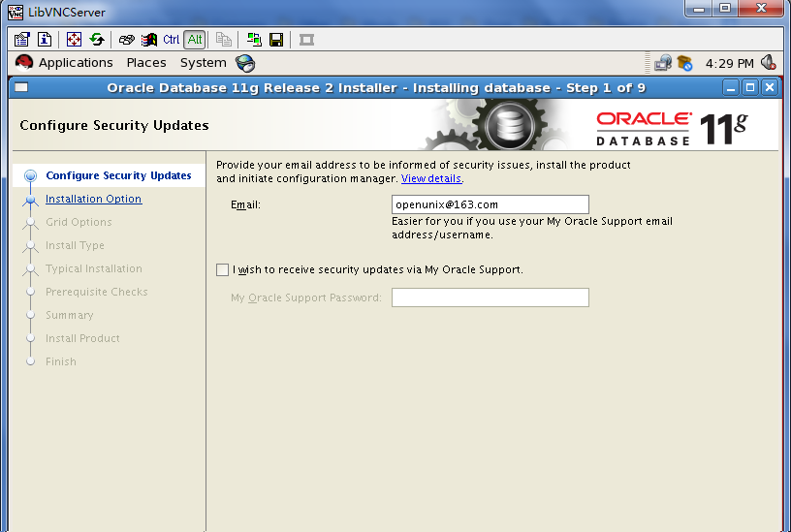Click the grey disconnect icon in VNC toolbar
This screenshot has width=791, height=532.
coord(306,40)
